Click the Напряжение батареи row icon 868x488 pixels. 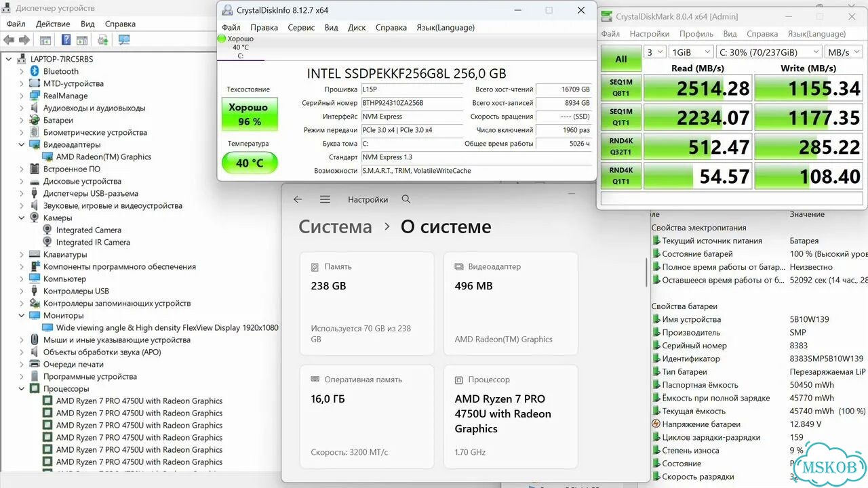pos(656,424)
